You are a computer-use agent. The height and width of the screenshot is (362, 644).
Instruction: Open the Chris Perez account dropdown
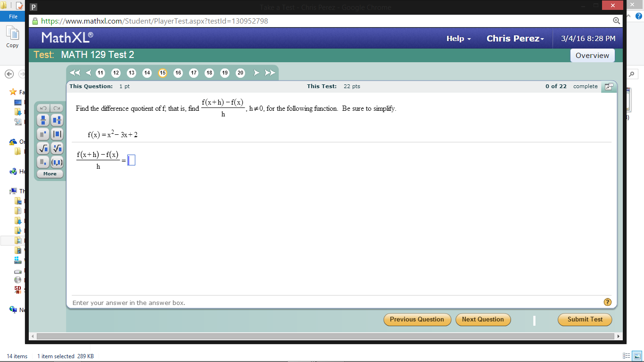click(x=515, y=38)
